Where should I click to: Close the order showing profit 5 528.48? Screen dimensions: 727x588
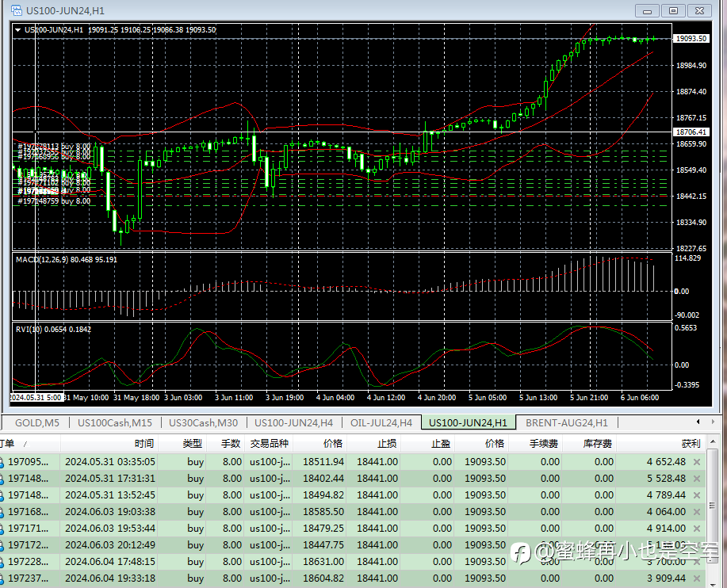point(697,479)
